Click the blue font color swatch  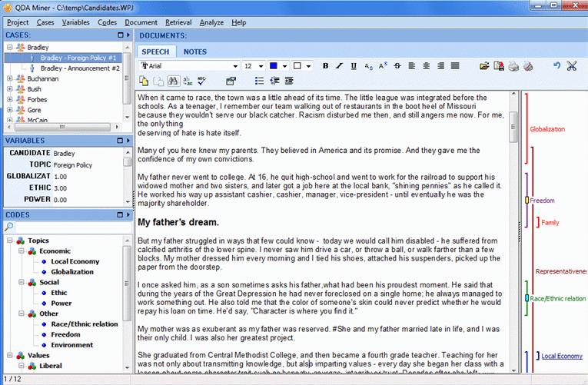coord(273,66)
